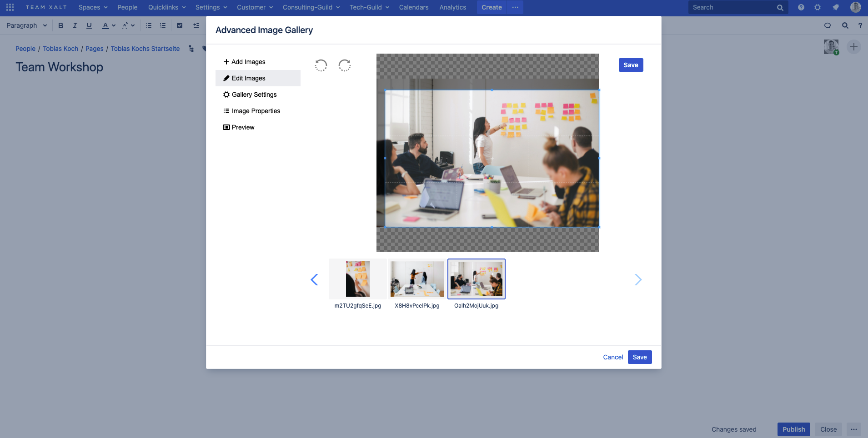The height and width of the screenshot is (438, 868).
Task: Select Edit Images in gallery sidebar
Action: 258,78
